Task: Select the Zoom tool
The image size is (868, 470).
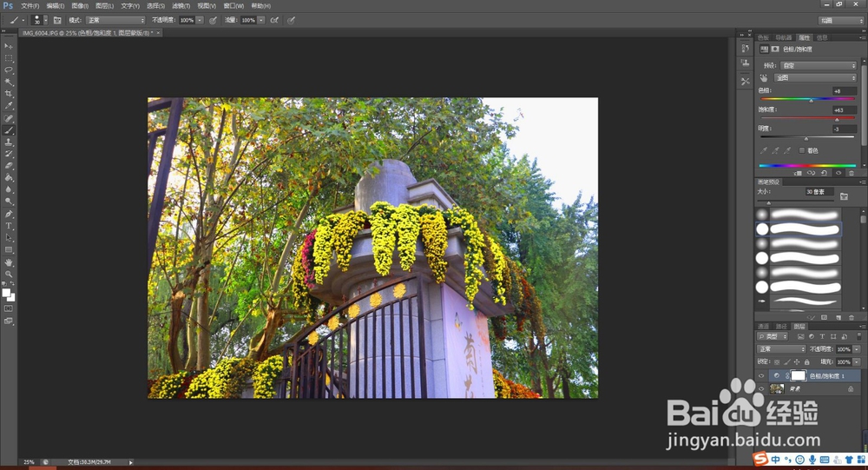Action: coord(9,274)
